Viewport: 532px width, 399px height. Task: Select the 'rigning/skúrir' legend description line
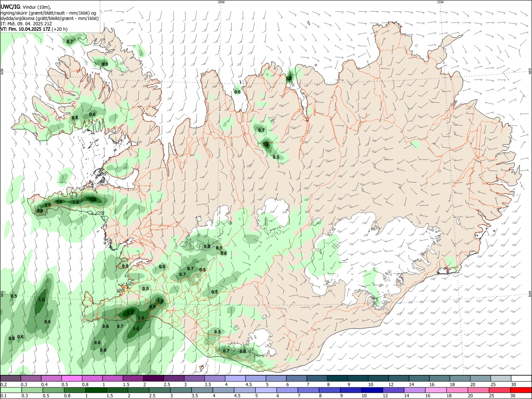[48, 13]
